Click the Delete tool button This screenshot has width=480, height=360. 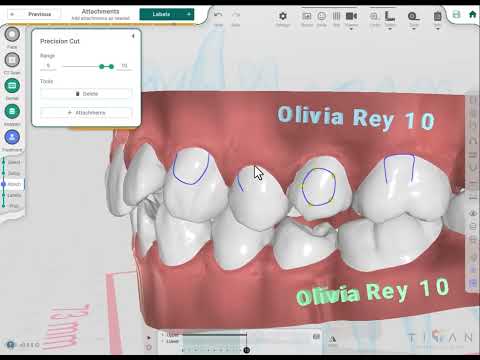[86, 94]
